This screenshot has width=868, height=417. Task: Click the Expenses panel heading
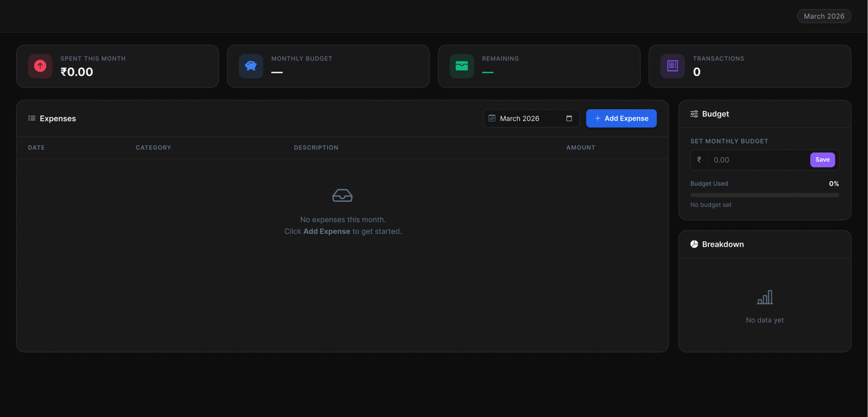[x=58, y=118]
